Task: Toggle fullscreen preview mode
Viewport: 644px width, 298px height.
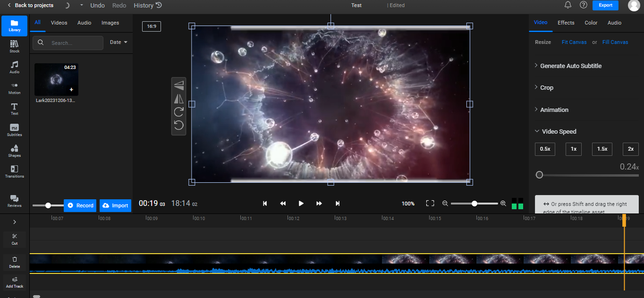Action: pyautogui.click(x=430, y=203)
